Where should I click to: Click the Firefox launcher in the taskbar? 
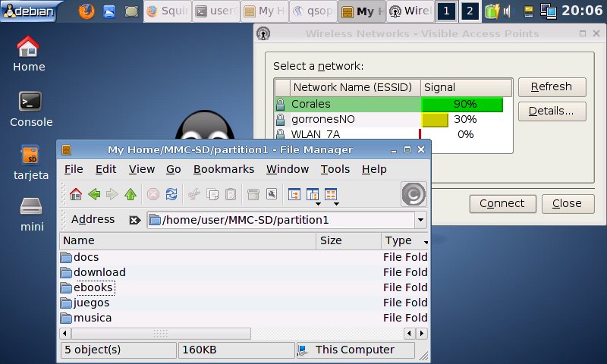tap(87, 11)
